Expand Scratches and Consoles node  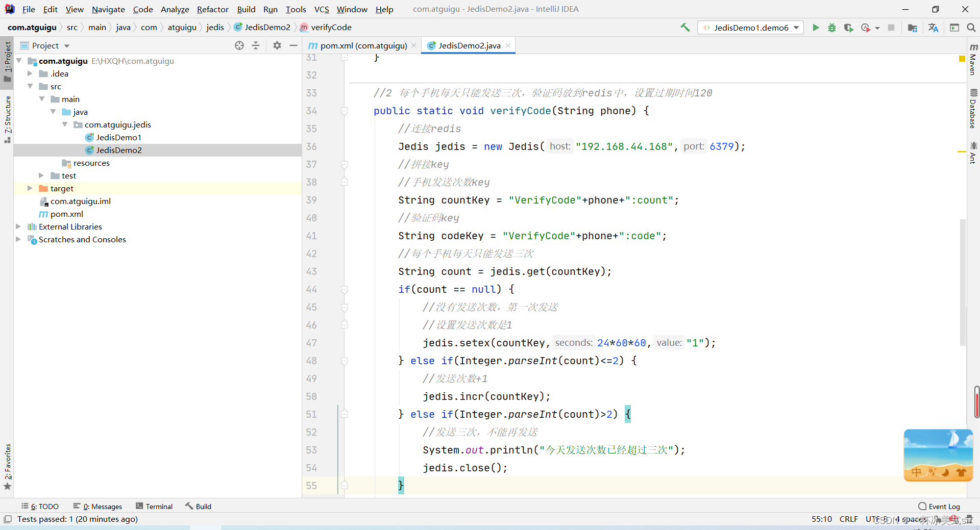pos(19,239)
